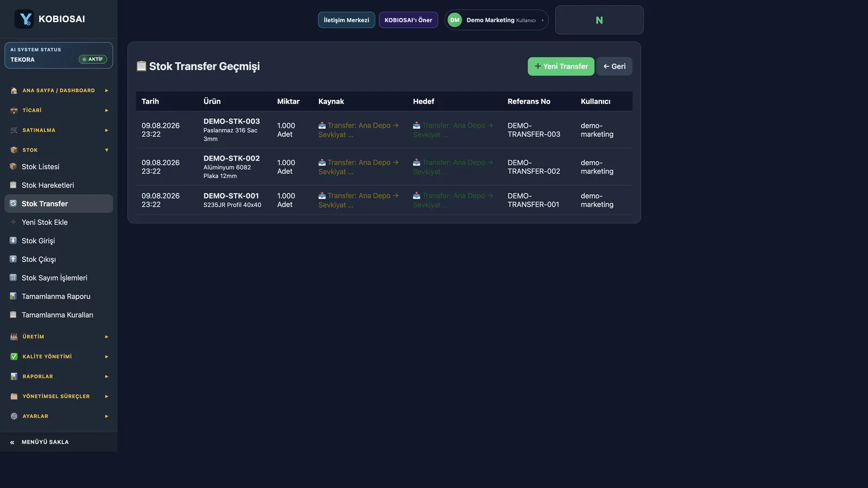Click Kaynak transfer icon in DEMO-STK-003 row
The height and width of the screenshot is (488, 868).
click(x=322, y=125)
